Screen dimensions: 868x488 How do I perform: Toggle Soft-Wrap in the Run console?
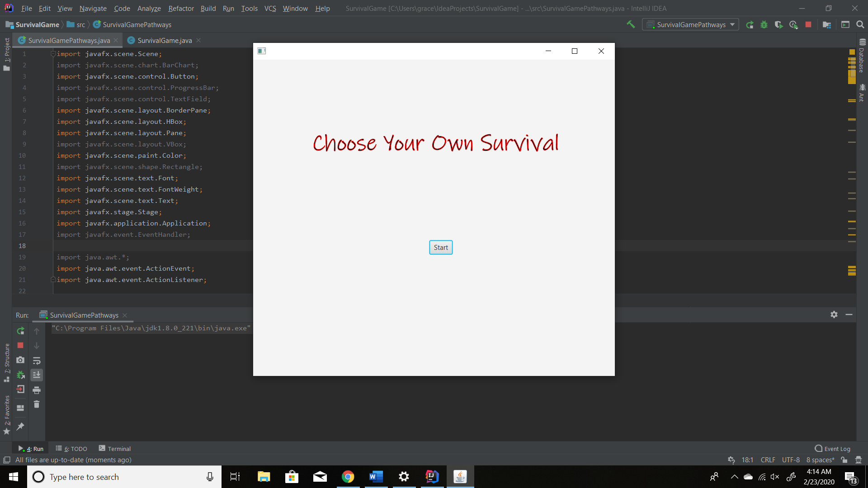(37, 361)
